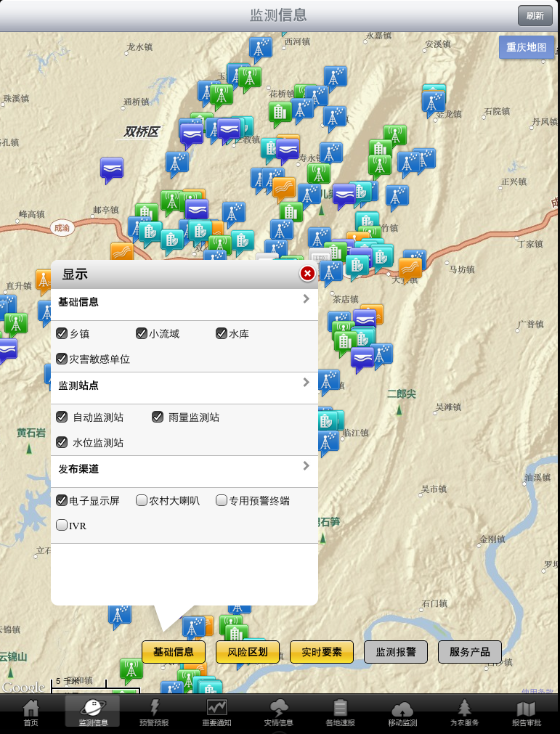560x734 pixels.
Task: Switch to 预警预报 tab
Action: point(154,713)
